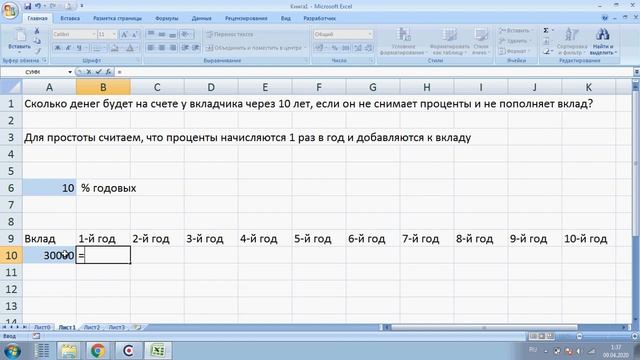Open the Рецензирование ribbon tab
This screenshot has width=640, height=360.
(246, 18)
